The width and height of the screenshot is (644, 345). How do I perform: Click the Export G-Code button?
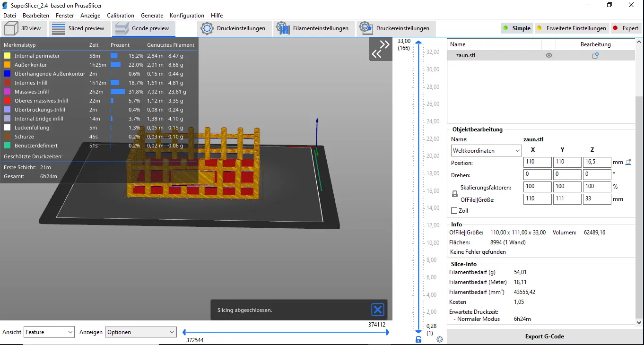pos(544,336)
